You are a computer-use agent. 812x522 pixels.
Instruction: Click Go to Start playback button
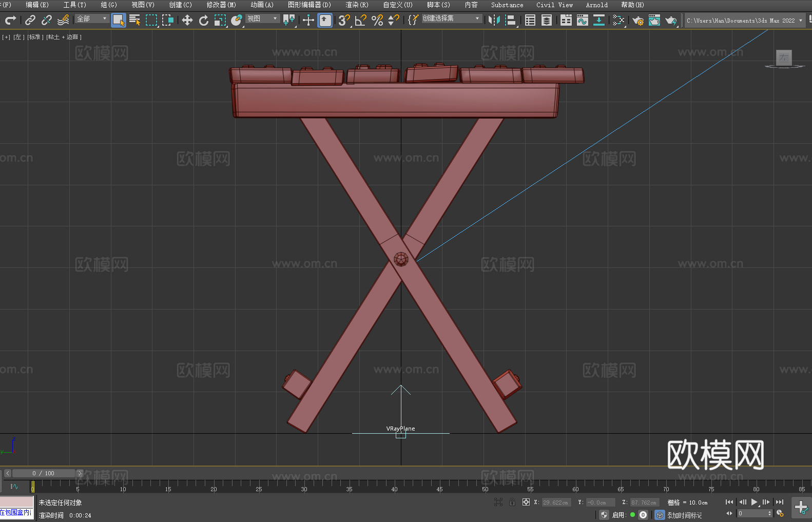click(729, 502)
